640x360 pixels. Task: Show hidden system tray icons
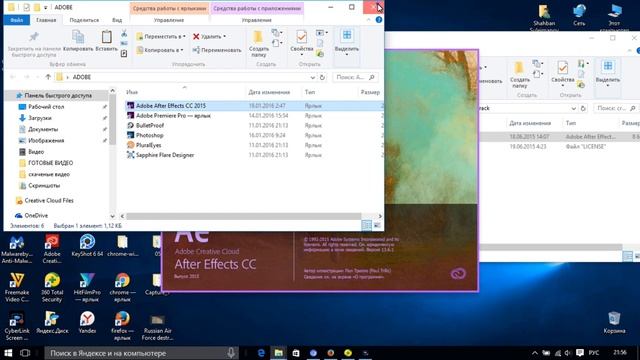[x=535, y=353]
